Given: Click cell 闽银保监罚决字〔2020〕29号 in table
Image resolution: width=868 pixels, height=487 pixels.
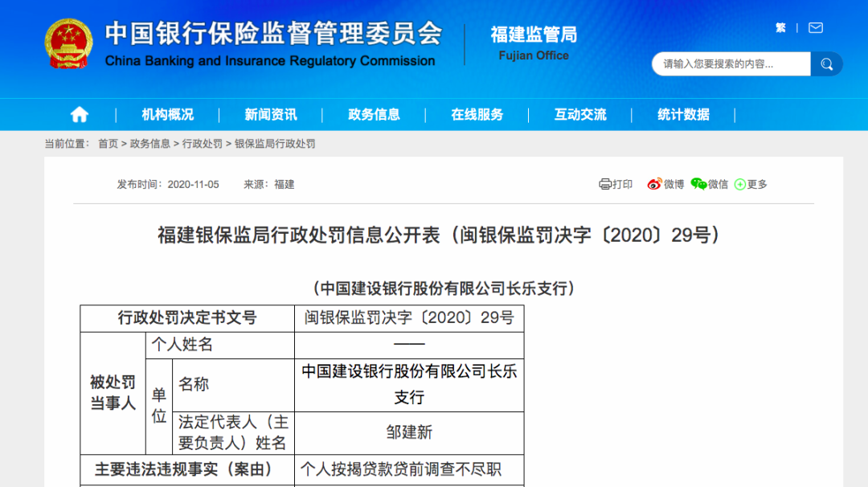Looking at the screenshot, I should (409, 318).
